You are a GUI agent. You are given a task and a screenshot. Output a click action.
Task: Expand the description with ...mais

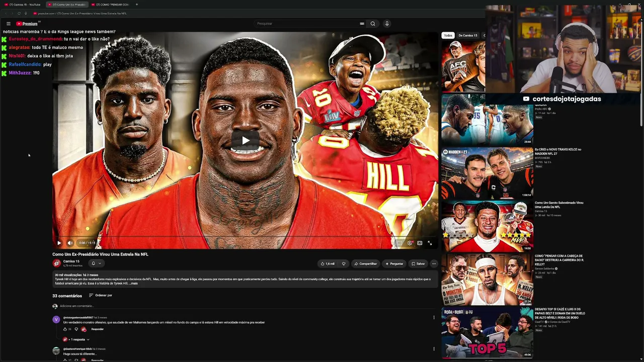(x=133, y=284)
